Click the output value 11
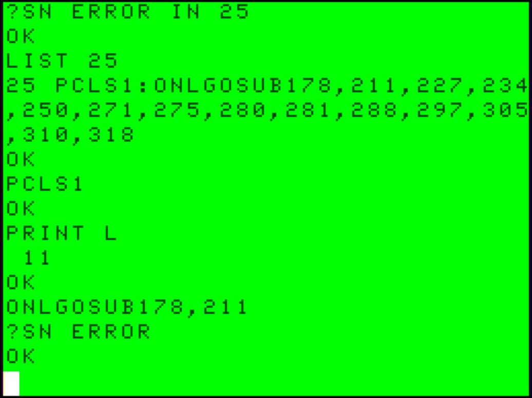The image size is (532, 398). [37, 257]
